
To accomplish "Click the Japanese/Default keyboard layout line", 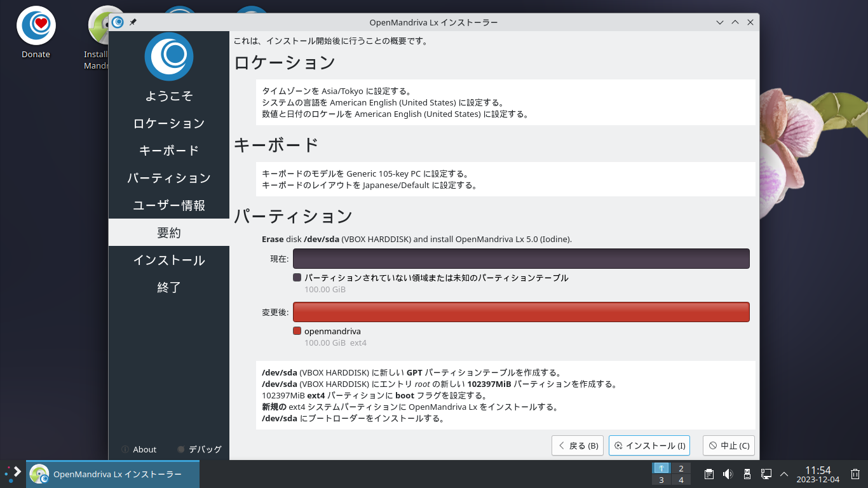I will [369, 186].
